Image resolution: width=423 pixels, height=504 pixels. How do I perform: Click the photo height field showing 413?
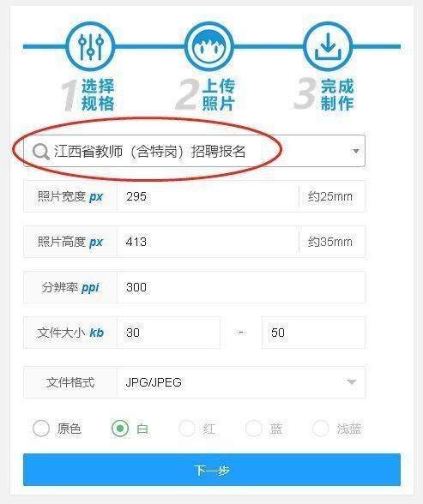pyautogui.click(x=208, y=242)
